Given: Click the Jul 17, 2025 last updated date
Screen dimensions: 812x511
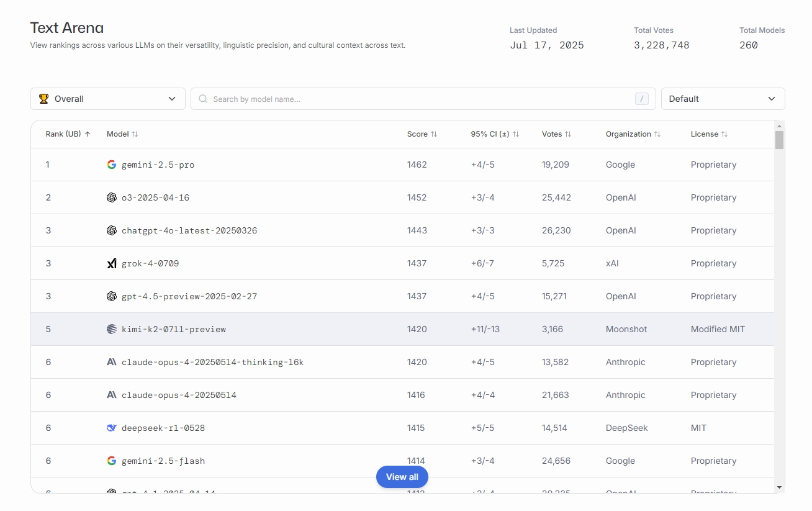Looking at the screenshot, I should point(547,45).
